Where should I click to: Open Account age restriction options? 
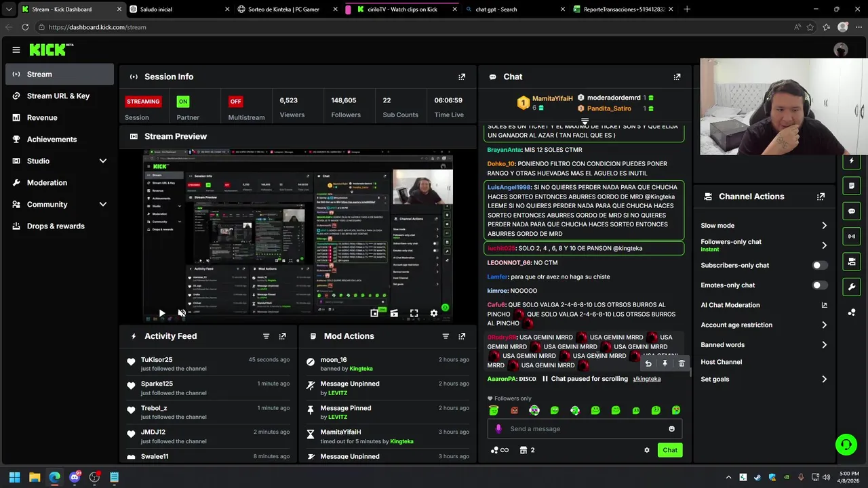pos(764,325)
